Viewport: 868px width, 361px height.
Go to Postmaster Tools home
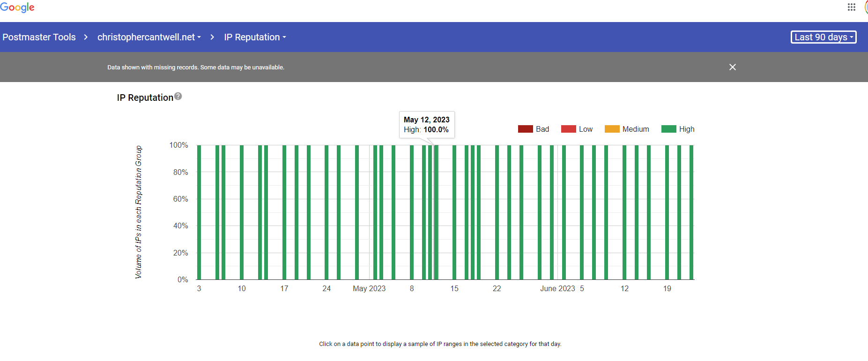click(x=39, y=37)
